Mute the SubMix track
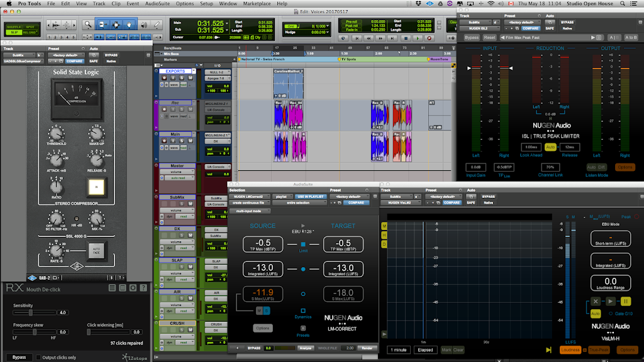Screen dimensions: 644x362 [x=190, y=204]
